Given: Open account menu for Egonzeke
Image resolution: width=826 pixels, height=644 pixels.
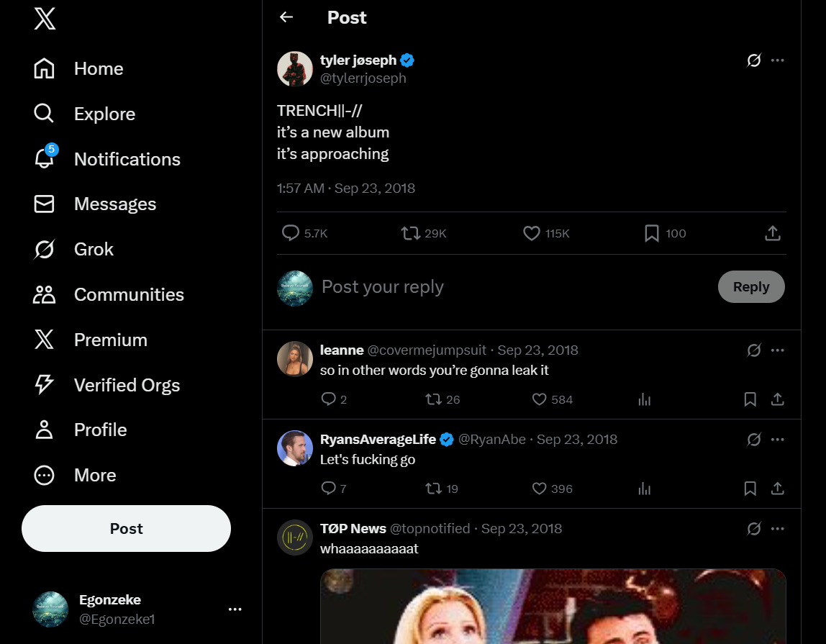Looking at the screenshot, I should (235, 609).
